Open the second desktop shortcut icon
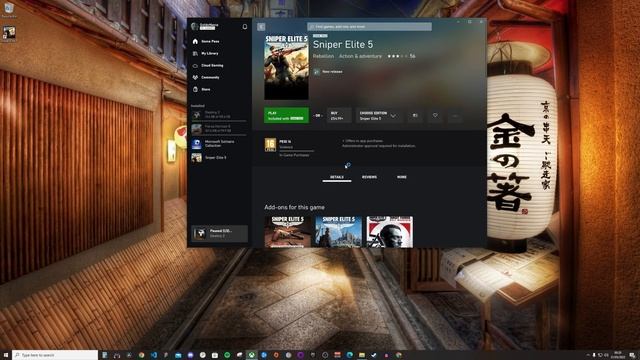640x360 pixels. point(9,34)
